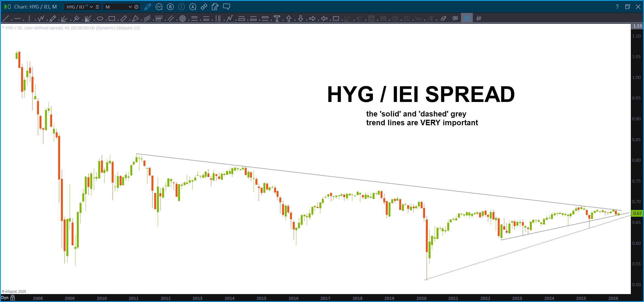Open the symbol list menu icon
This screenshot has width=644, height=302.
click(97, 7)
